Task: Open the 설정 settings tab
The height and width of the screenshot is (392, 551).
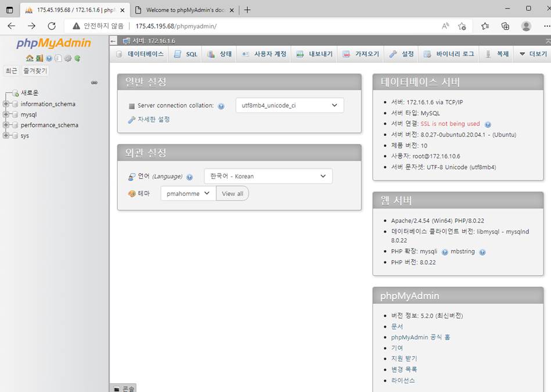Action: (x=402, y=54)
